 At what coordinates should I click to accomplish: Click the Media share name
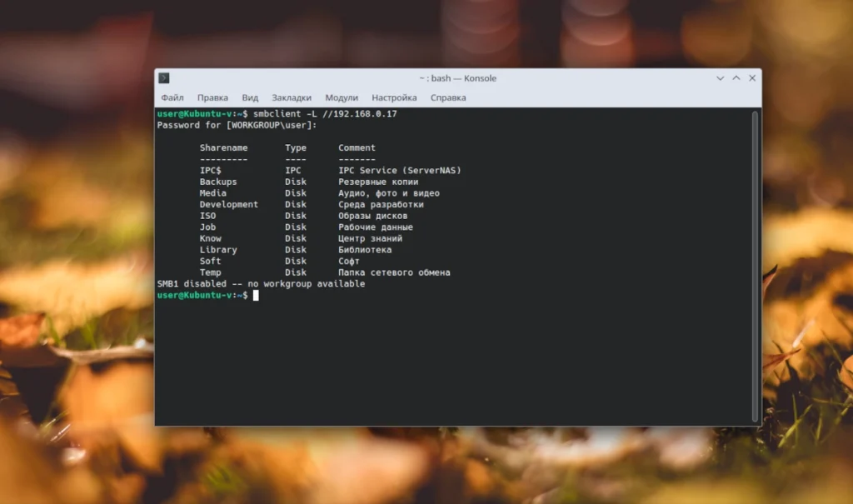(x=212, y=193)
